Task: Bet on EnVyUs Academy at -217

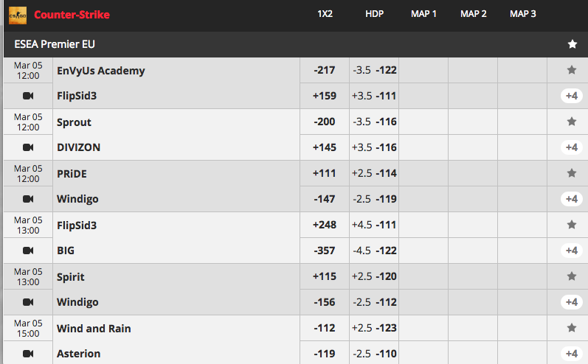Action: point(325,70)
